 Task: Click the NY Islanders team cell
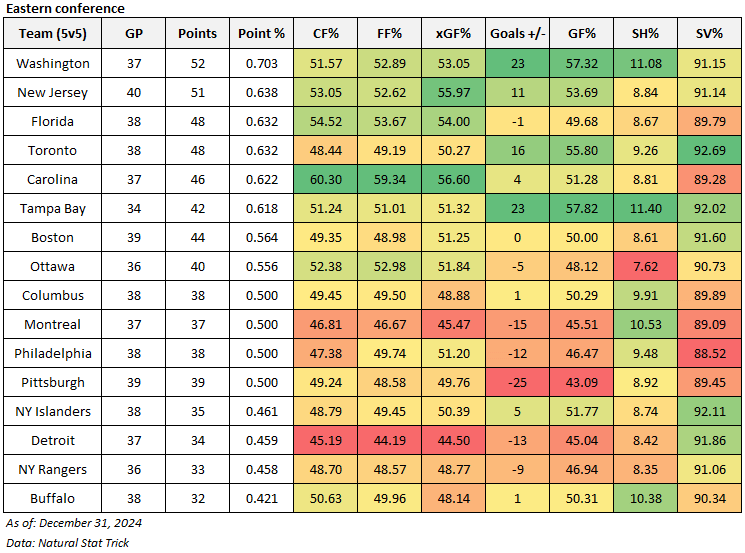(x=53, y=411)
